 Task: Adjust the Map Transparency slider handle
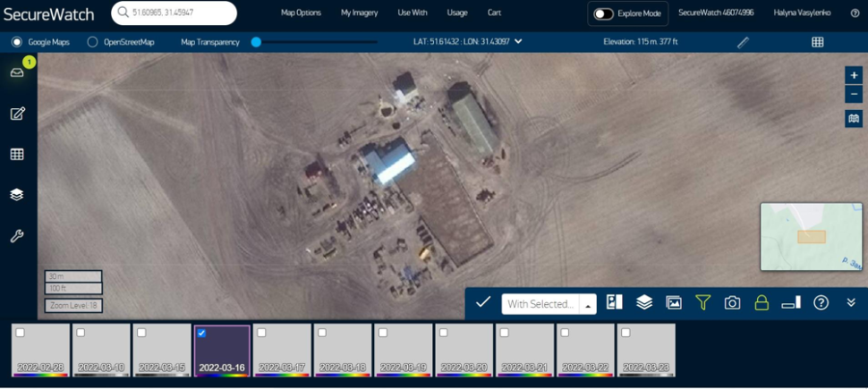pyautogui.click(x=256, y=42)
